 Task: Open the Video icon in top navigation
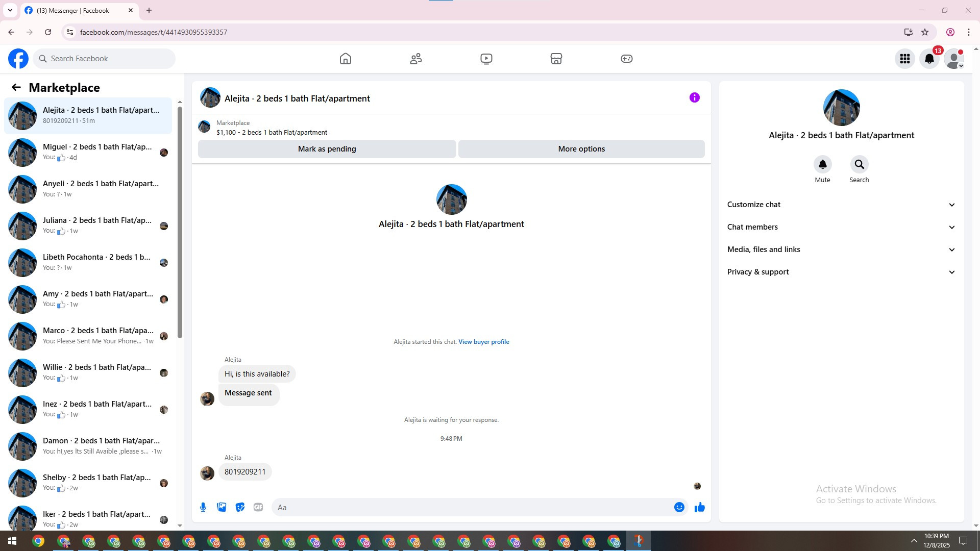tap(486, 59)
